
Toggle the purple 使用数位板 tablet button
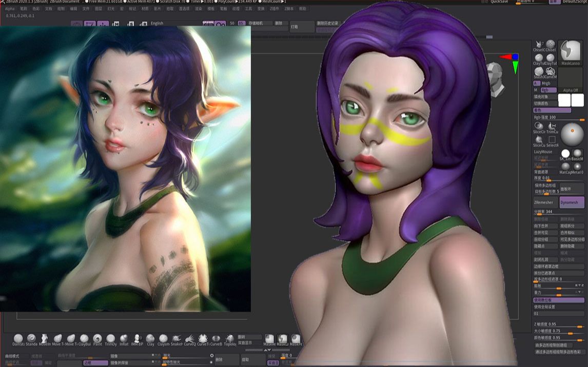559,300
